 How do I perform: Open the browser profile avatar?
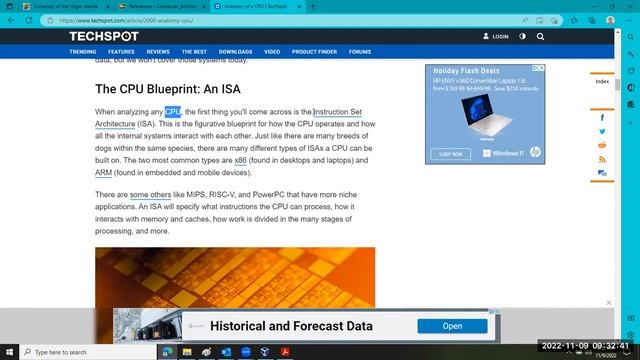tap(610, 20)
